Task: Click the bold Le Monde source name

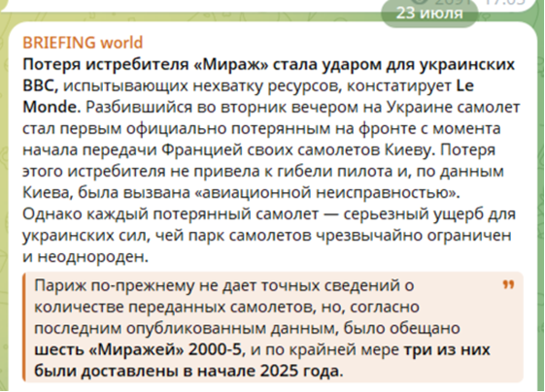Action: [x=248, y=96]
